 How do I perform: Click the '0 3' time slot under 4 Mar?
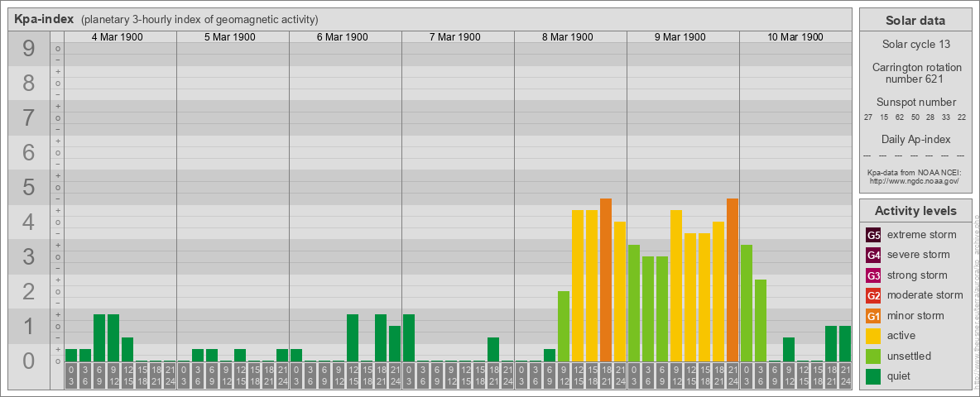tap(71, 376)
